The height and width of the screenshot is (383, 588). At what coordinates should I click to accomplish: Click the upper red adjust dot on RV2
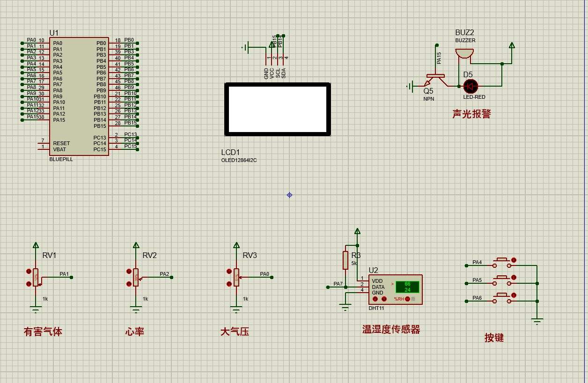tap(129, 271)
